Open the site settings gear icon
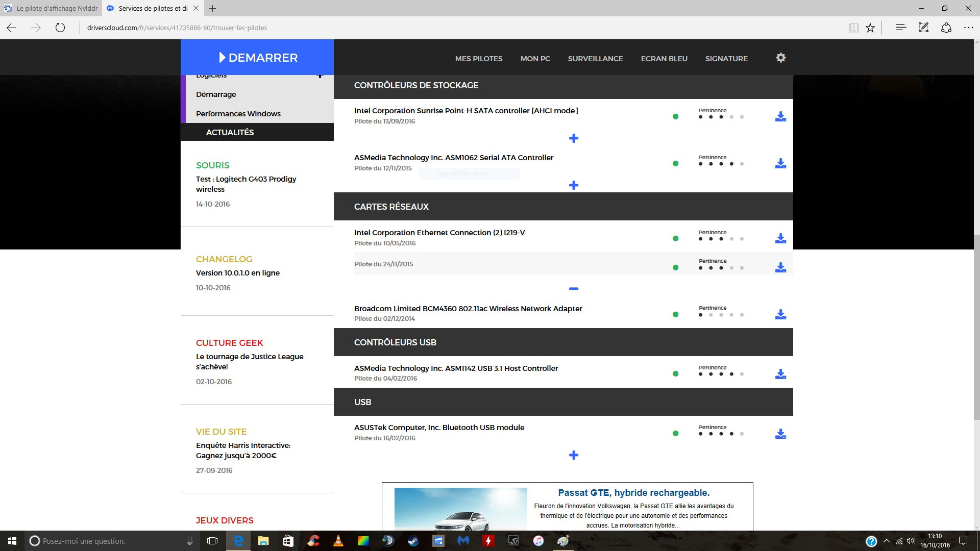 click(781, 58)
